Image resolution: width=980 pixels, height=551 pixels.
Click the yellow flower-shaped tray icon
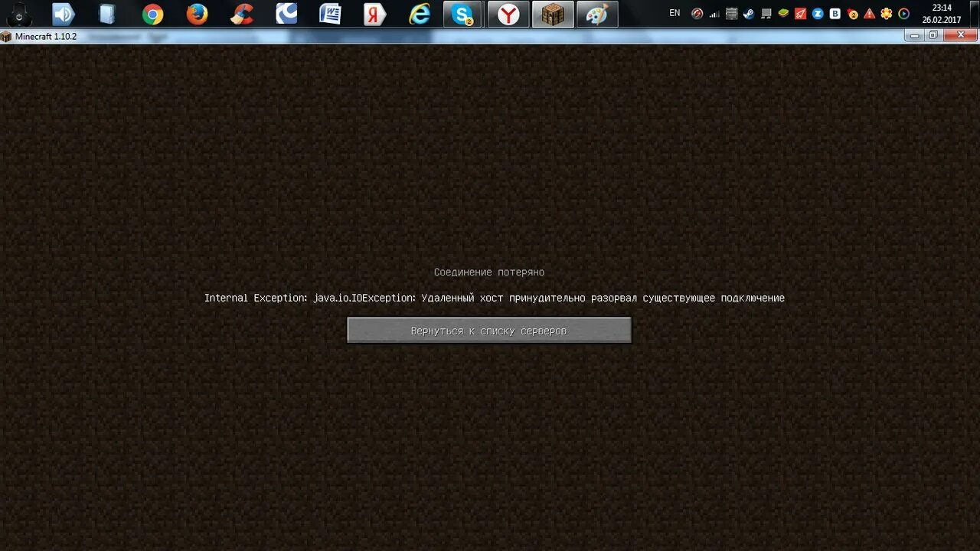tap(887, 14)
